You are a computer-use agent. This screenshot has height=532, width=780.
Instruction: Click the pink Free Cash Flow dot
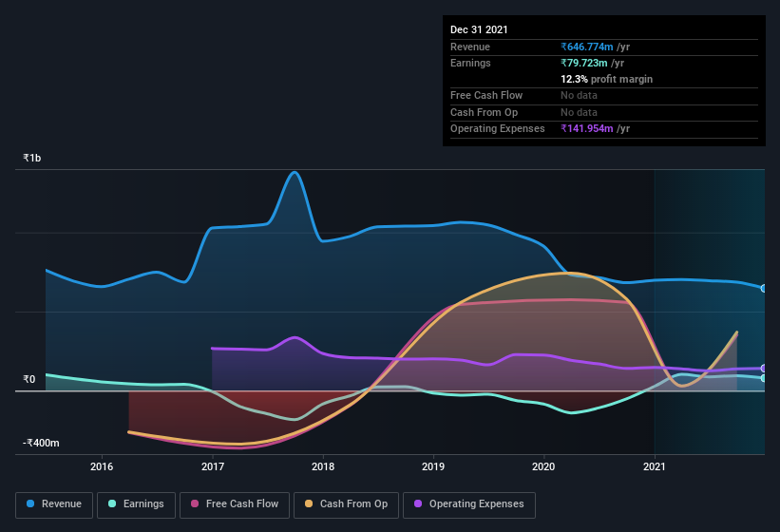[195, 503]
